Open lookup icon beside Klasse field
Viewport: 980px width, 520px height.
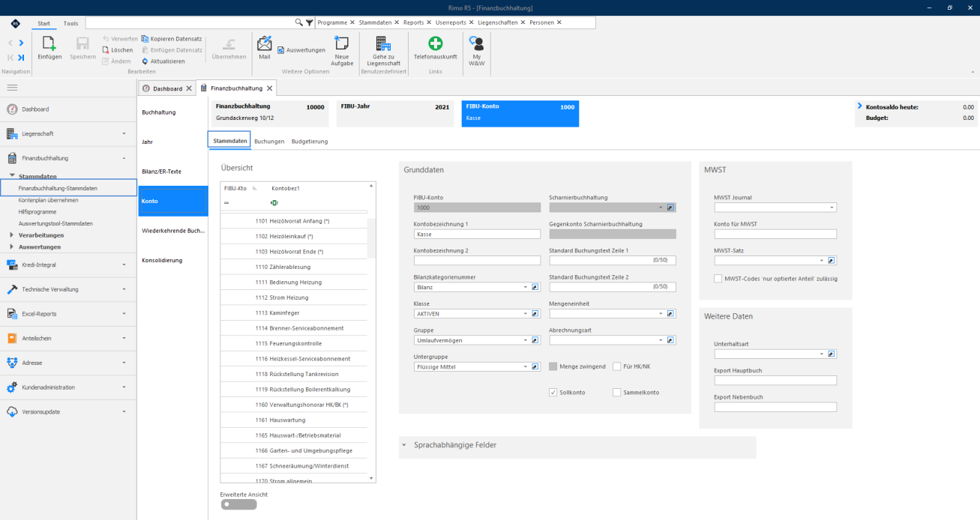tap(535, 314)
